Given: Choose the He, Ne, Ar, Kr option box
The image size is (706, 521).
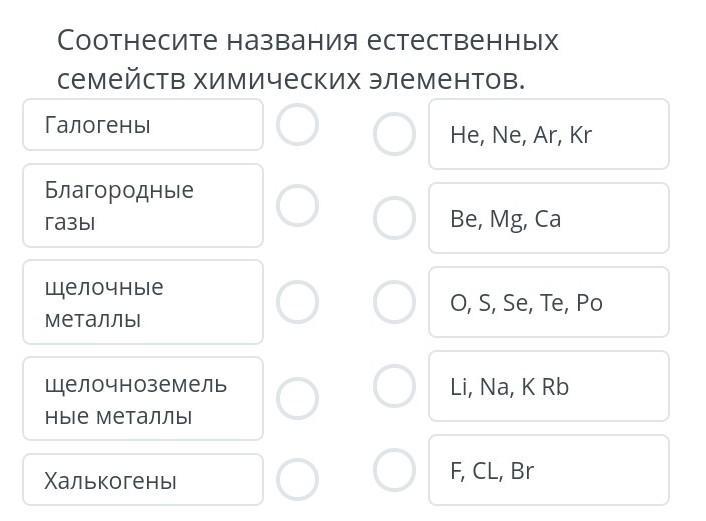Looking at the screenshot, I should tap(548, 134).
